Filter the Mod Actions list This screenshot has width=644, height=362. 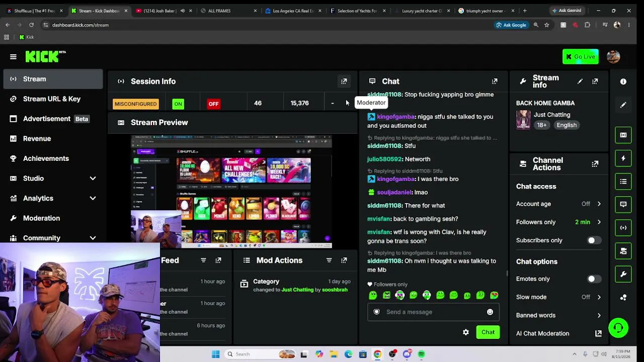pyautogui.click(x=329, y=260)
